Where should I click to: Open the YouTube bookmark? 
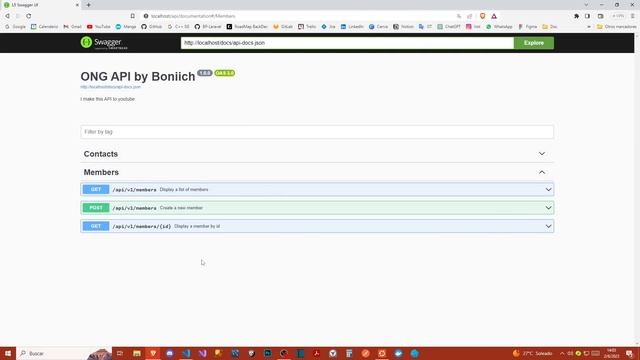point(99,27)
